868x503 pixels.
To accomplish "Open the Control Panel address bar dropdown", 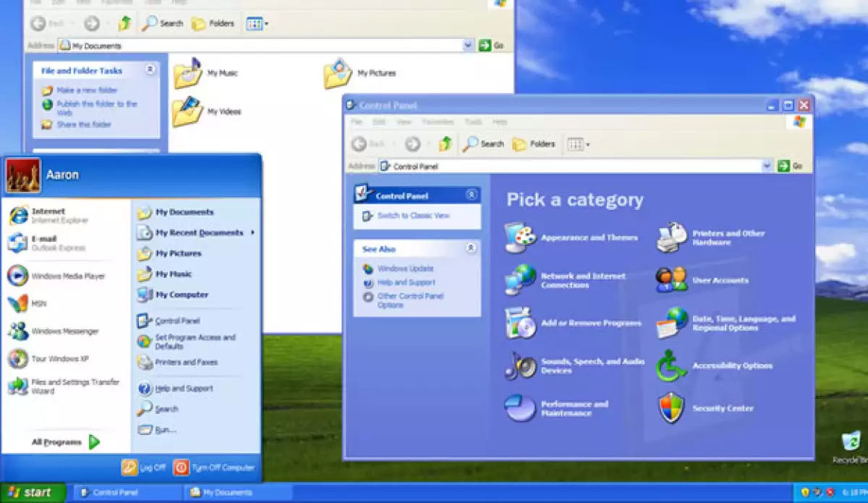I will [767, 166].
